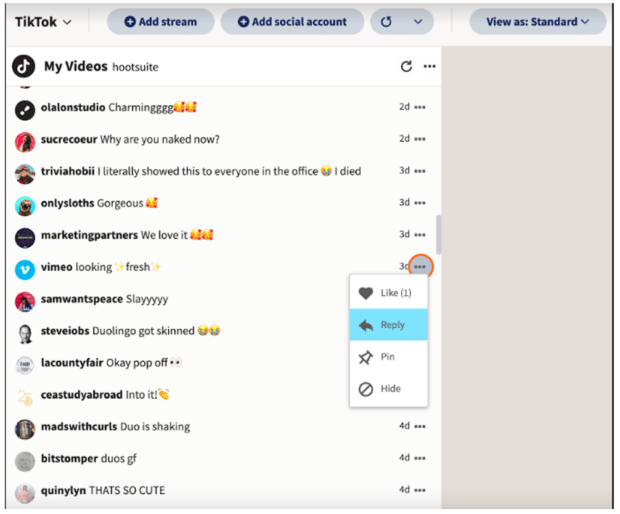Click the onlysloths profile avatar

25,204
